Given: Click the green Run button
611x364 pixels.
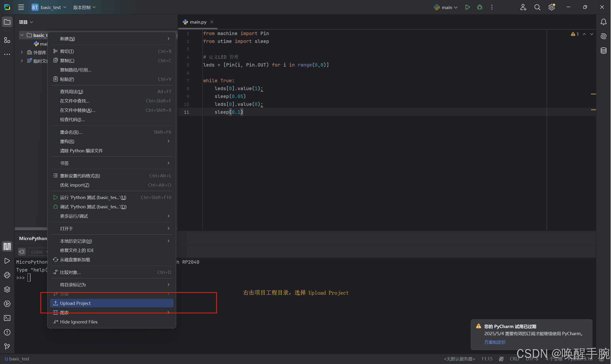Looking at the screenshot, I should pyautogui.click(x=467, y=7).
